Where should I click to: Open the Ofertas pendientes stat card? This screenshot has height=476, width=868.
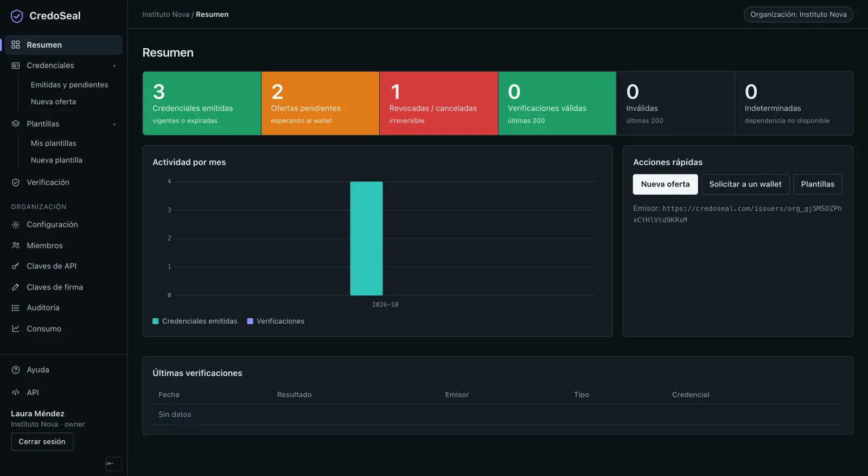(x=320, y=104)
